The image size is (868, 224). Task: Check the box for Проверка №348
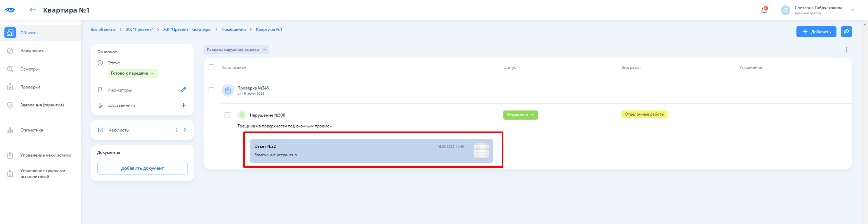point(211,90)
